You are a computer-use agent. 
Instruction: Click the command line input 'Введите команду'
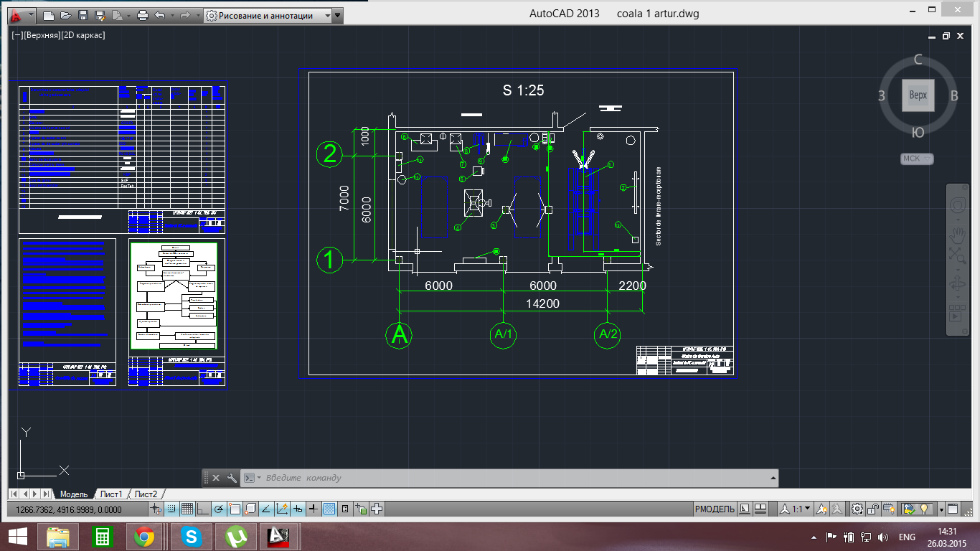click(x=517, y=478)
